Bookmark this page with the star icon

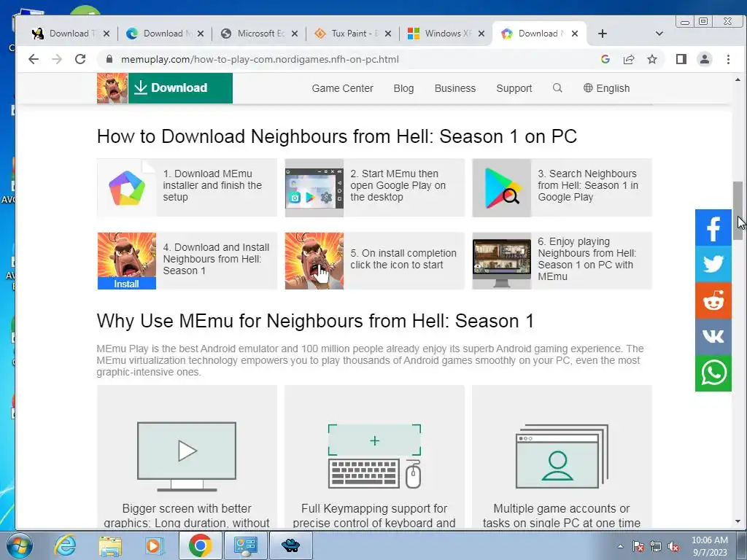pyautogui.click(x=652, y=59)
